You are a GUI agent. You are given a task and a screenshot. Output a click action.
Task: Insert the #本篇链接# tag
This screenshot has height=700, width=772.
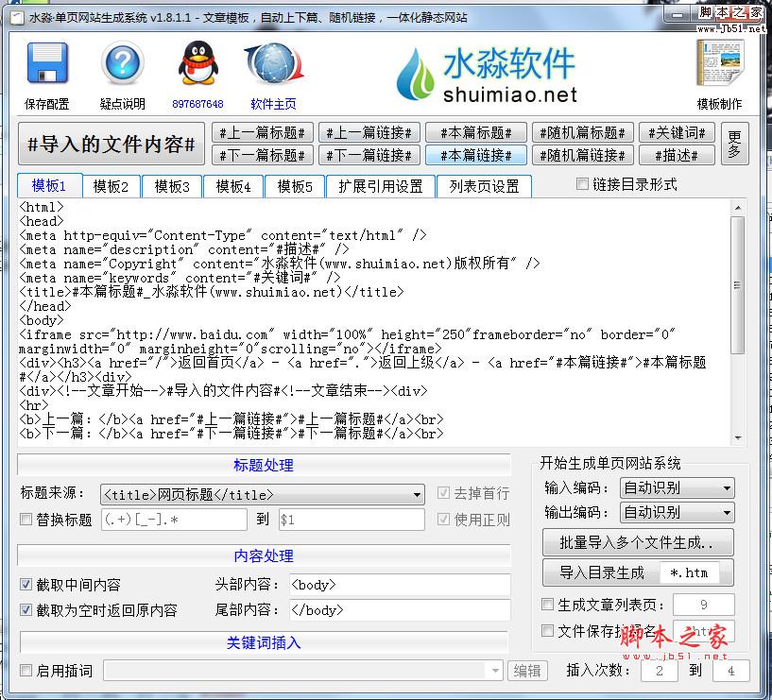(x=476, y=155)
